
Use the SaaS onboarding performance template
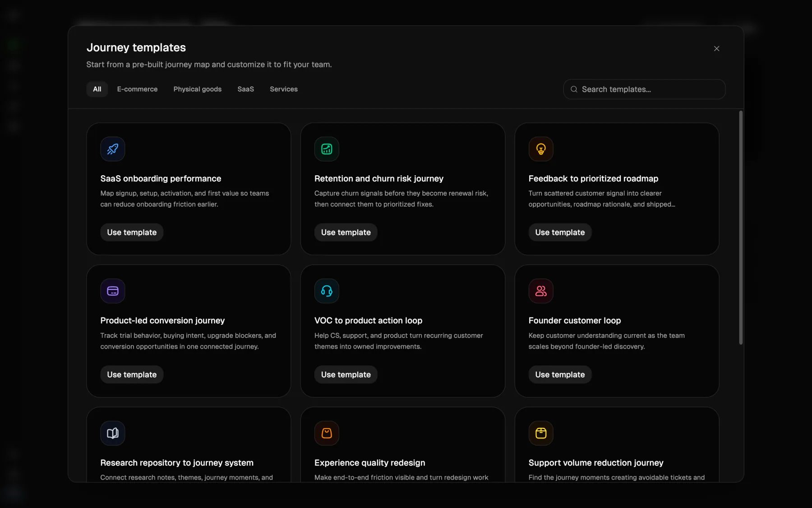point(132,232)
